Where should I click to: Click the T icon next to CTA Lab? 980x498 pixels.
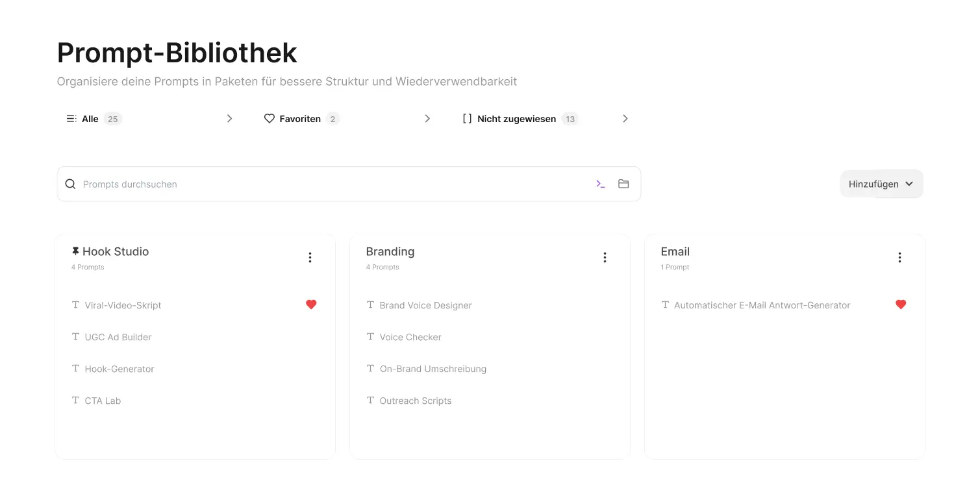[x=75, y=400]
